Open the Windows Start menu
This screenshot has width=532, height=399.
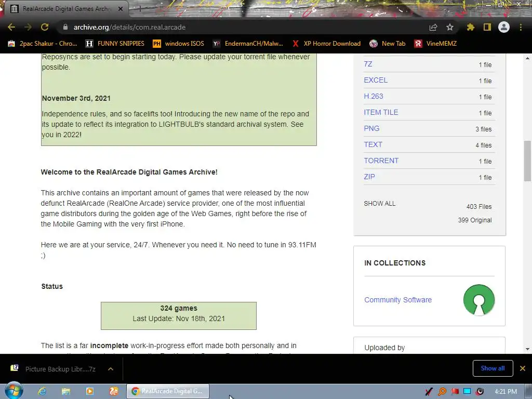pos(14,391)
